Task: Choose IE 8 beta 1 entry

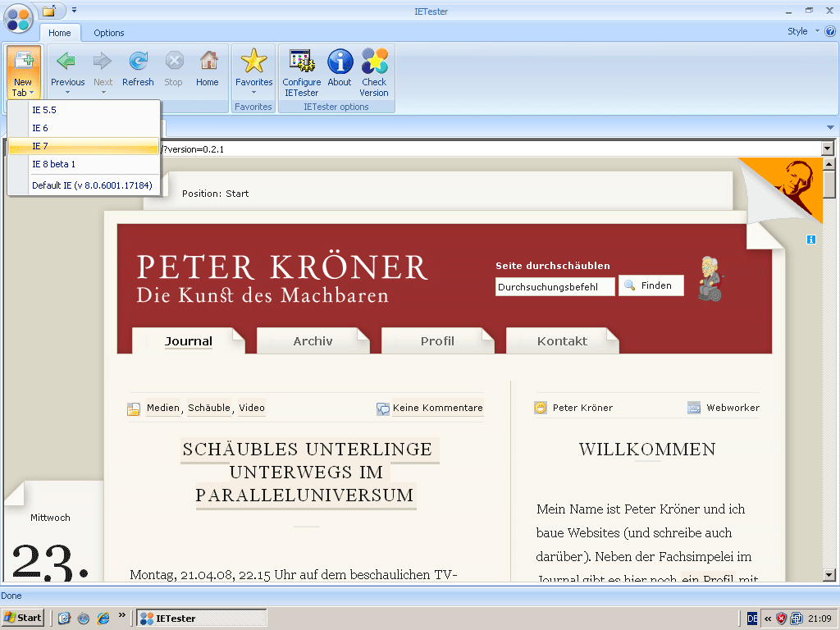Action: [x=84, y=164]
